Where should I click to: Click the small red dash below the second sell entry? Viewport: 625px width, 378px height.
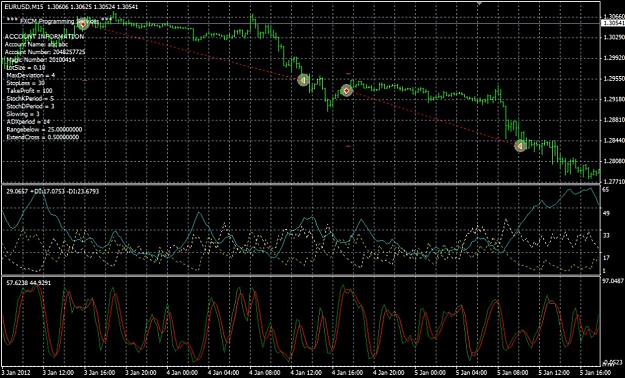click(x=348, y=146)
